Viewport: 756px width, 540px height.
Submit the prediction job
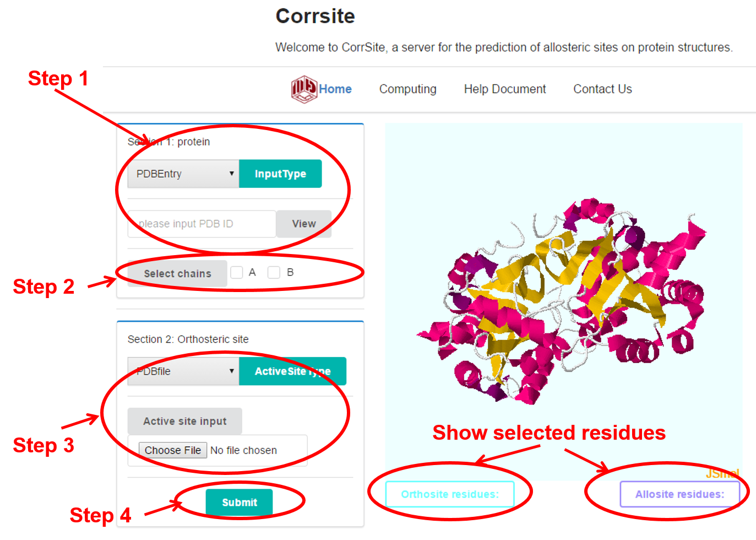pyautogui.click(x=239, y=503)
